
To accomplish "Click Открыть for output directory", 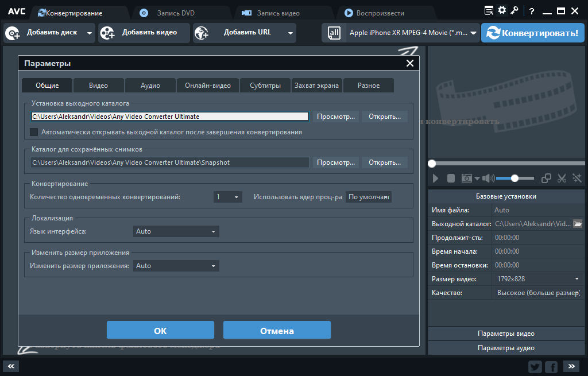I will (385, 117).
